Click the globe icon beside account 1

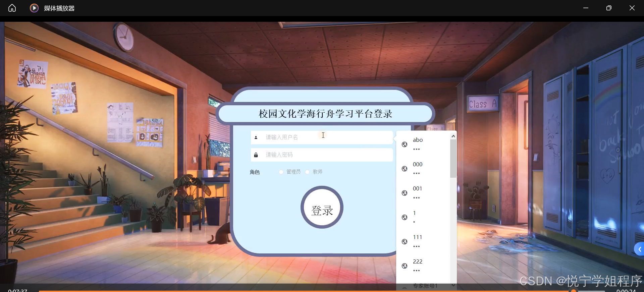[405, 217]
